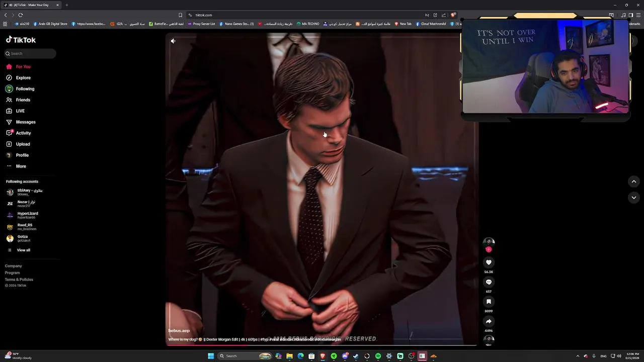Open the MA TECHNO bookmark
This screenshot has height=362, width=644.
click(x=308, y=24)
